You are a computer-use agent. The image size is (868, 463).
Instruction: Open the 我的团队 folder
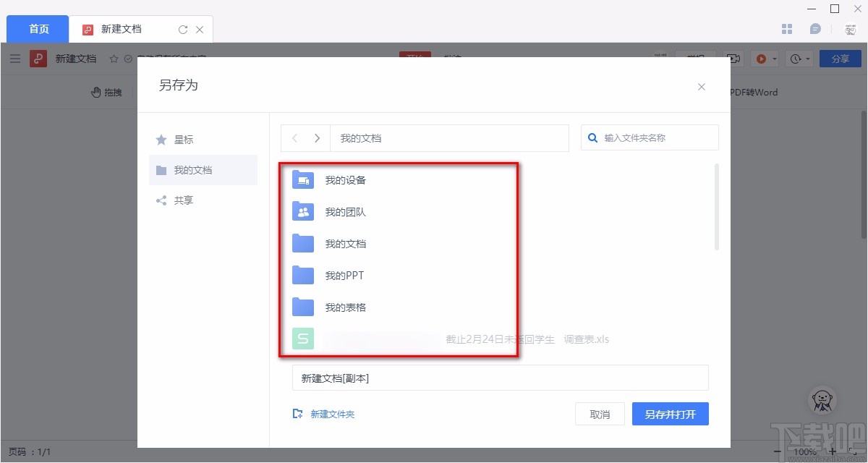coord(345,212)
